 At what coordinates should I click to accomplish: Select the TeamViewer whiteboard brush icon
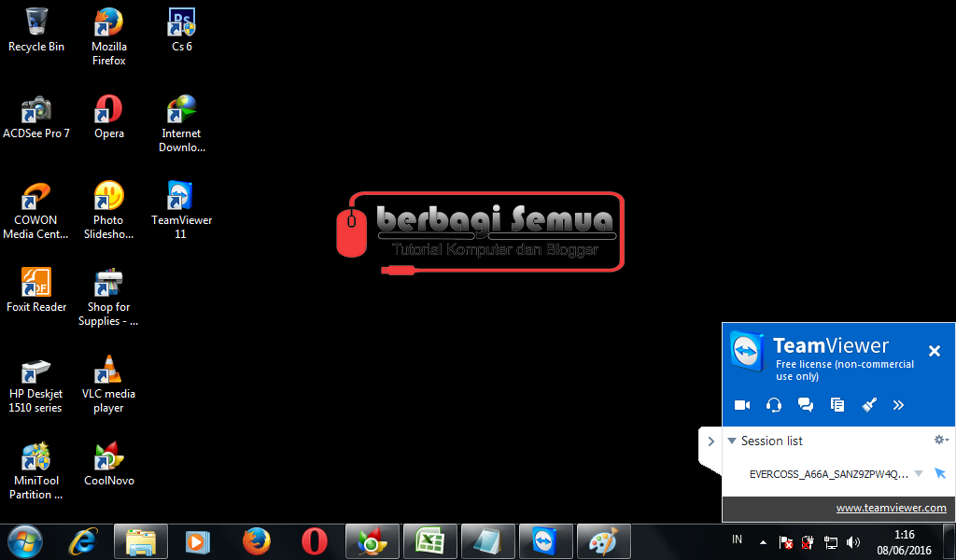pos(868,405)
